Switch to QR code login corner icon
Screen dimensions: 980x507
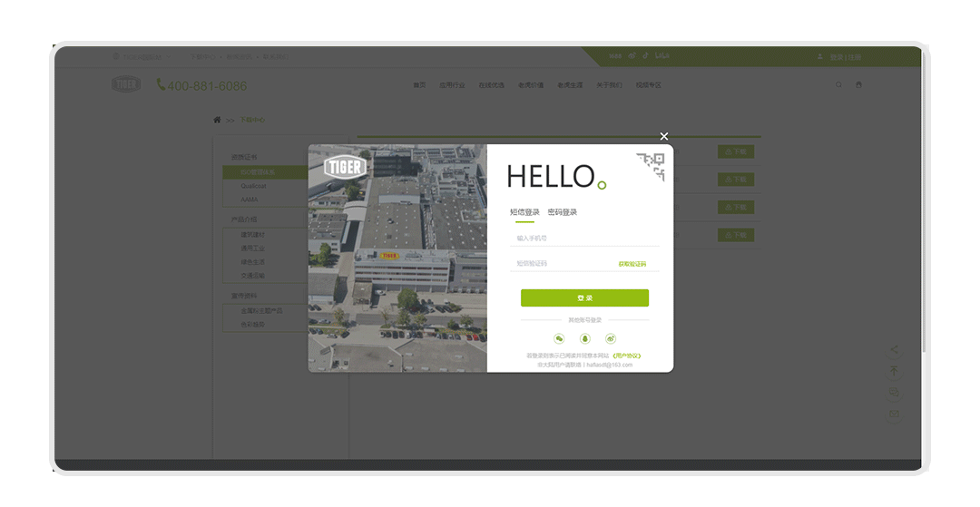click(651, 167)
